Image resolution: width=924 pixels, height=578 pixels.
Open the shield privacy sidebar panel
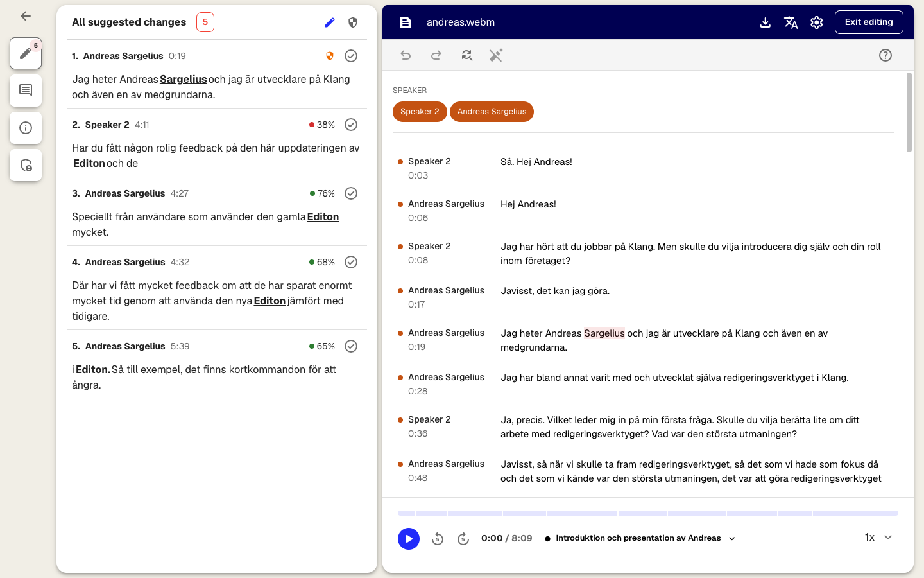26,165
